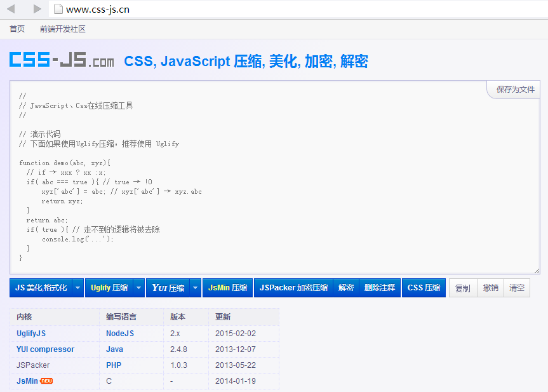Screen dimensions: 548x392
Task: Click the NEW badge beside JsMin
Action: (x=46, y=381)
